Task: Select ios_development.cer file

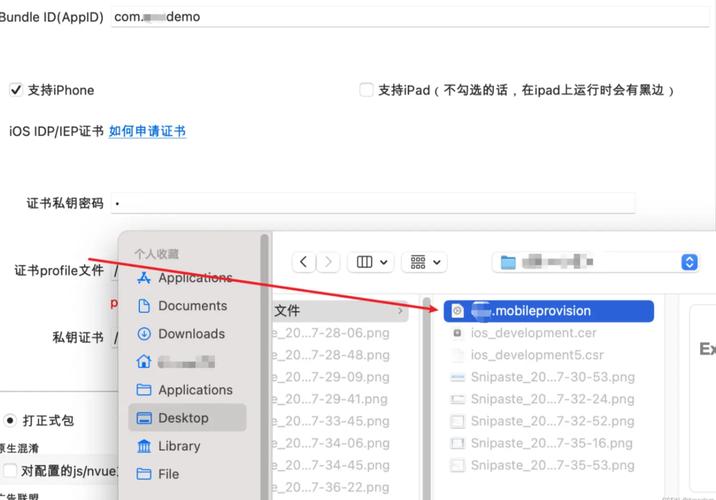Action: (x=524, y=333)
